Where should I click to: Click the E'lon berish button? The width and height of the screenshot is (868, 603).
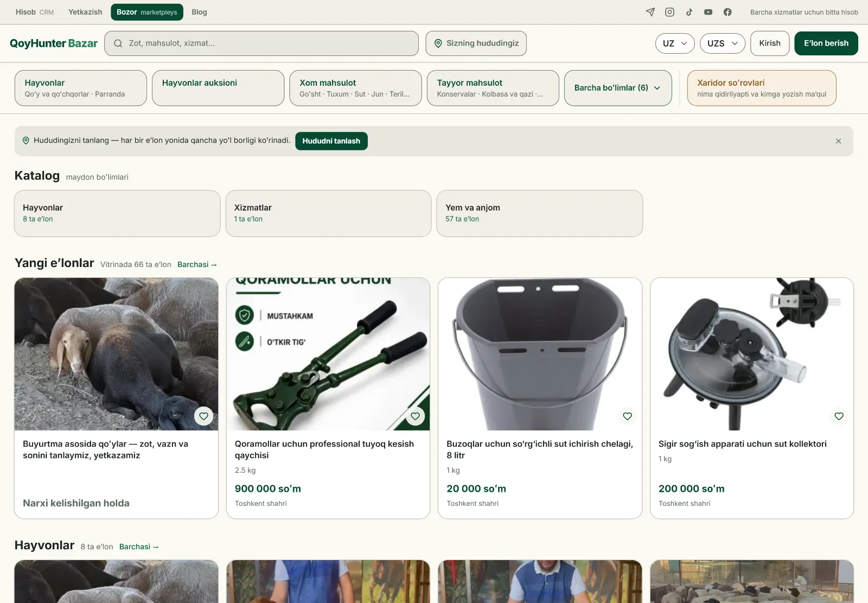click(x=826, y=43)
